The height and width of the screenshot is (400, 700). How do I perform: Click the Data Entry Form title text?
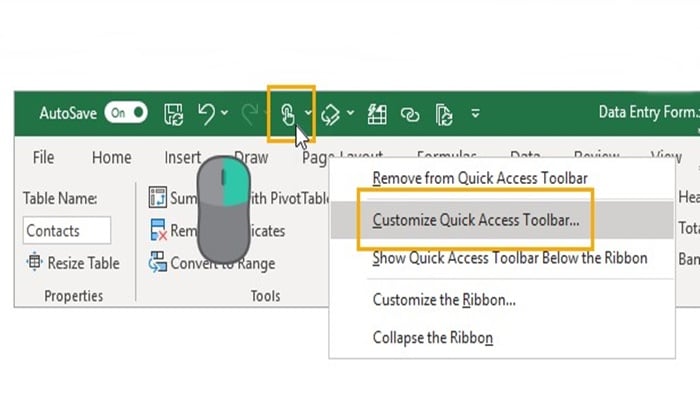point(649,112)
